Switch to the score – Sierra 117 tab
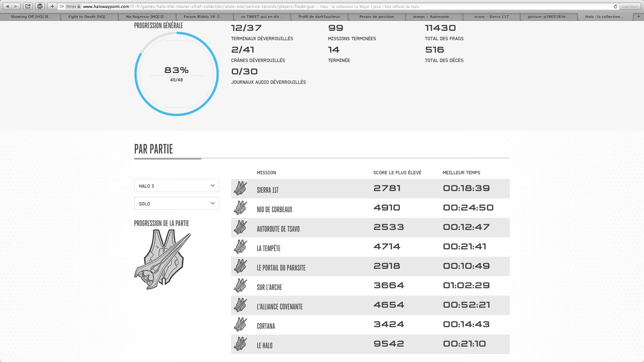 [491, 16]
